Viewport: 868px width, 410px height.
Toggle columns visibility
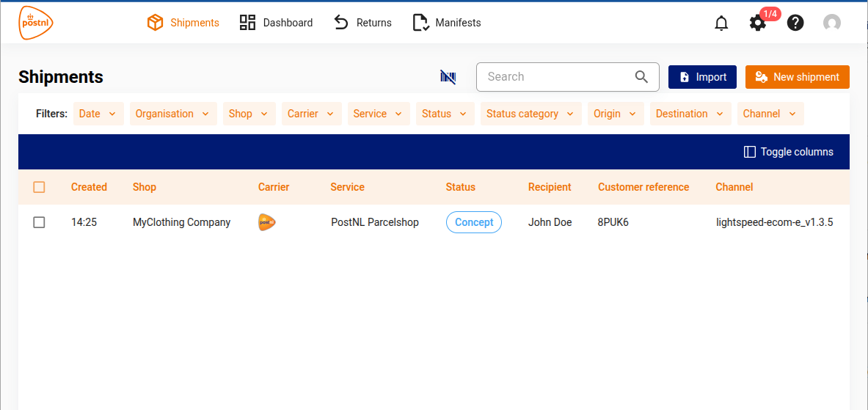pos(788,152)
